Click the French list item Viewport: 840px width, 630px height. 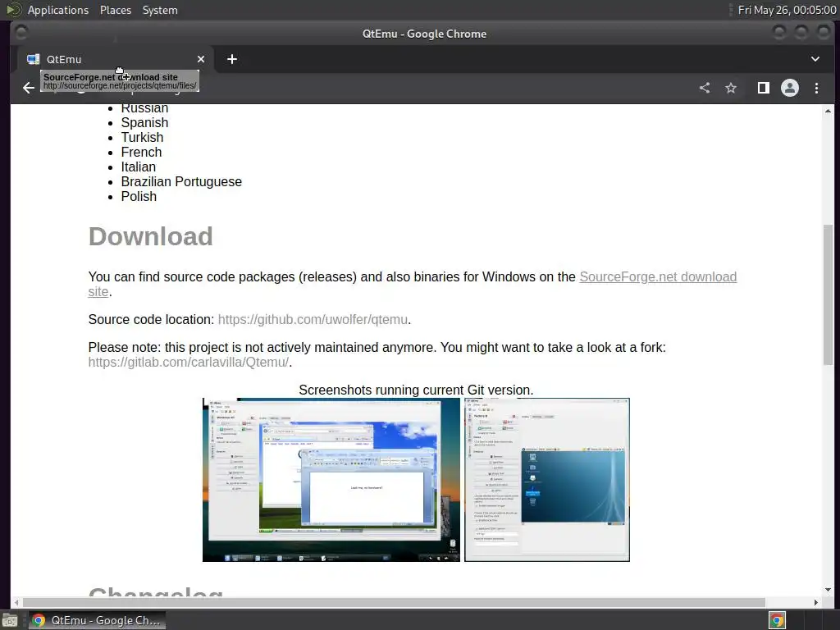coord(141,152)
